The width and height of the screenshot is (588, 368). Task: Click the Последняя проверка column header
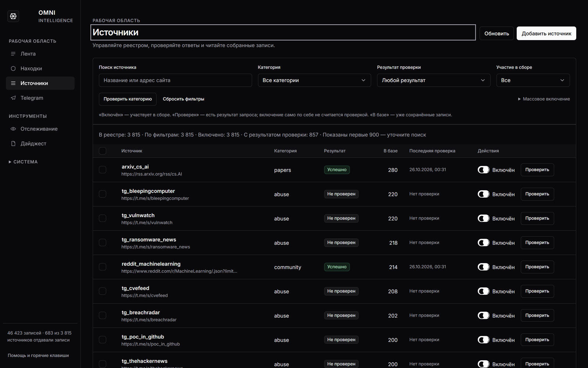[x=432, y=151]
